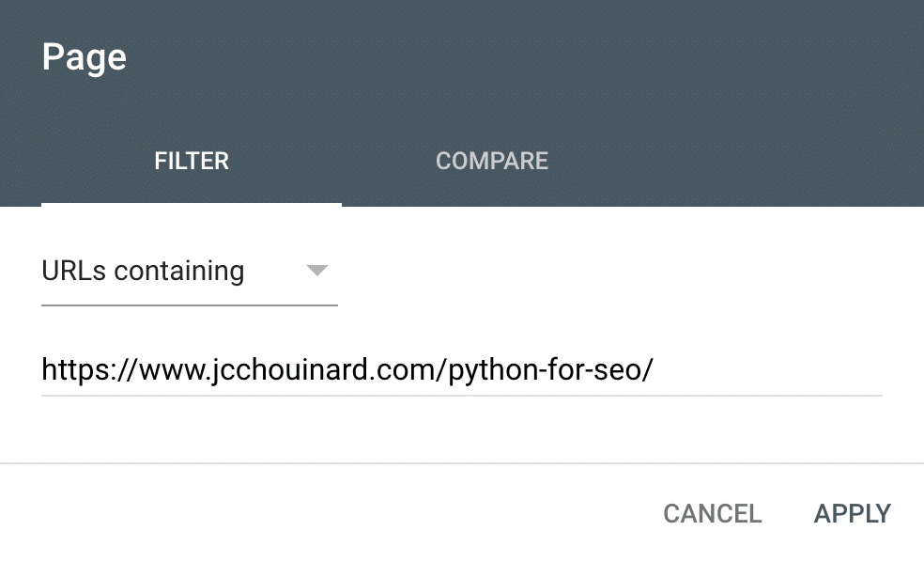Viewport: 924px width, 562px height.
Task: Open the URLs containing filter type dropdown
Action: [x=189, y=272]
